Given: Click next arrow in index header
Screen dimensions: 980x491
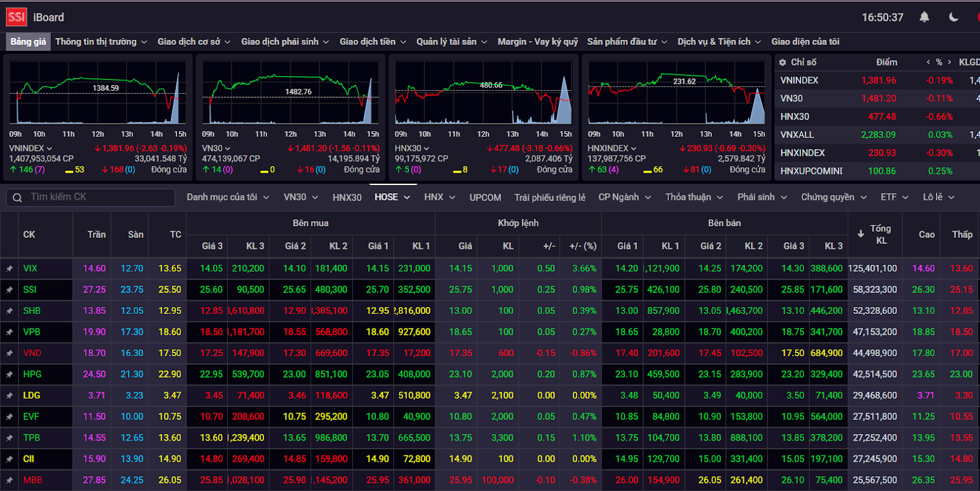Looking at the screenshot, I should tap(949, 62).
